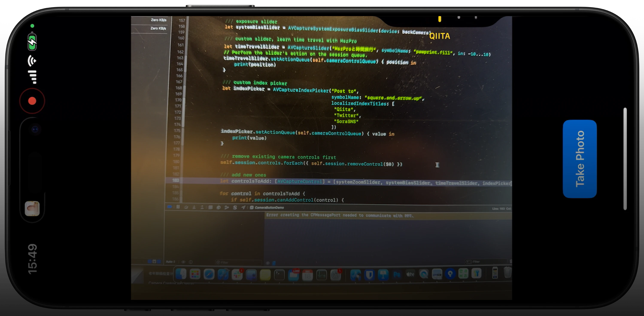Pause program execution in Xcode debug bar
The image size is (644, 316).
[x=178, y=207]
